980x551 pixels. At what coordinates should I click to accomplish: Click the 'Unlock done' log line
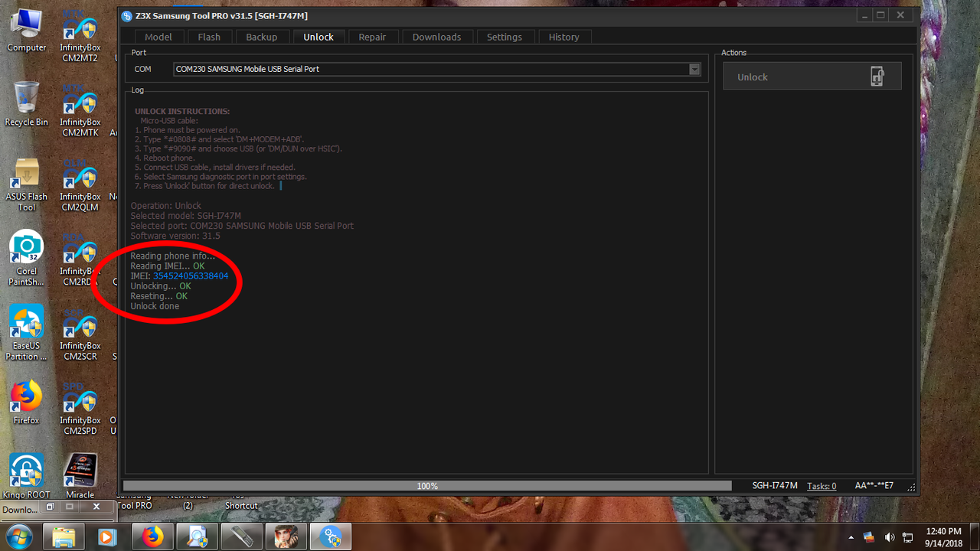coord(155,306)
